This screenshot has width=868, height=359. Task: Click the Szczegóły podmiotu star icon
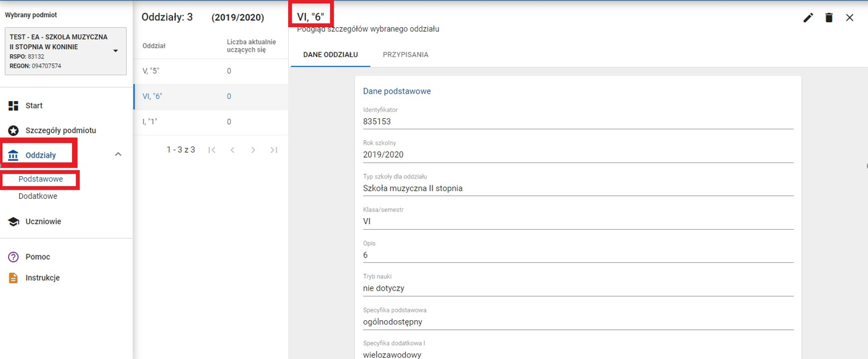point(14,131)
